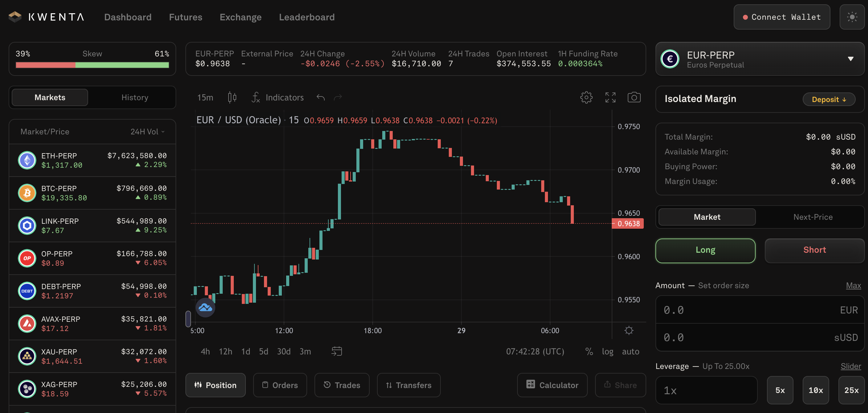
Task: Toggle Long position button
Action: click(705, 250)
